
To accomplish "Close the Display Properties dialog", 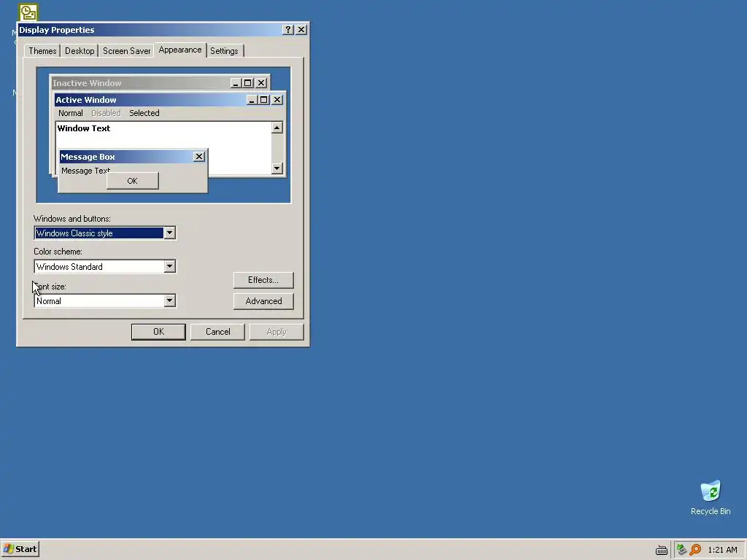I will pyautogui.click(x=301, y=29).
